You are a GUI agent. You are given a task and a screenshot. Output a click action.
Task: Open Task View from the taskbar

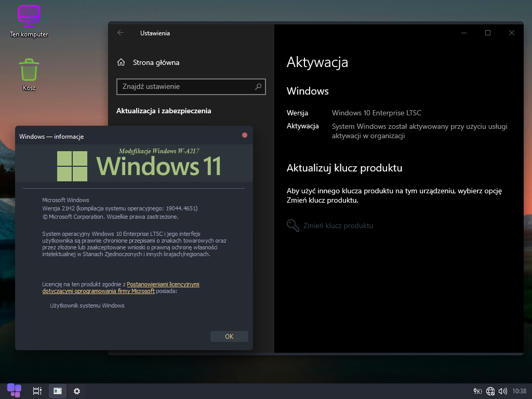click(37, 391)
